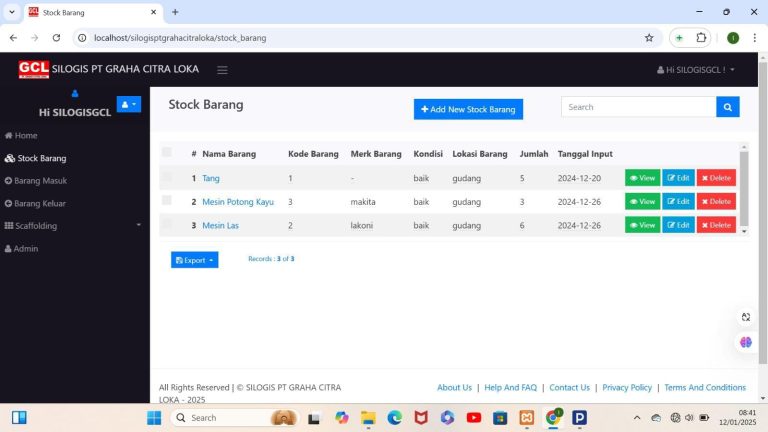Click the hamburger menu icon in header

[x=222, y=70]
